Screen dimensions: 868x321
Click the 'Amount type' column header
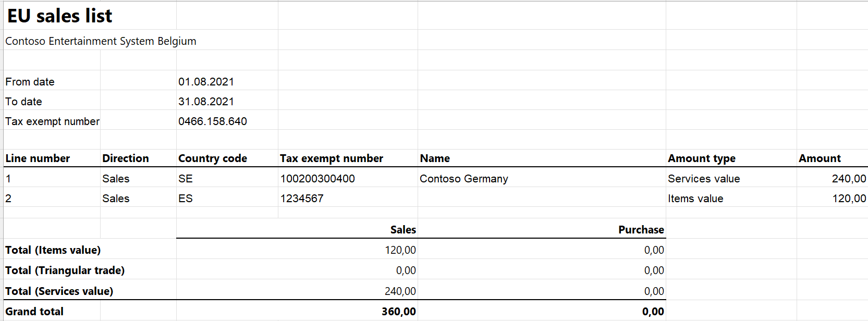click(702, 158)
